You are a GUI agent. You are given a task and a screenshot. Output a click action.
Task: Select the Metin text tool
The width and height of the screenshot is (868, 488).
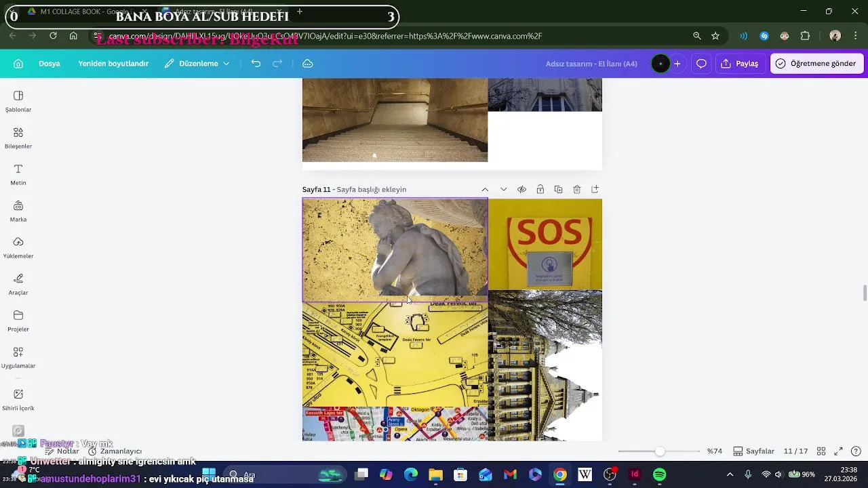pos(18,174)
